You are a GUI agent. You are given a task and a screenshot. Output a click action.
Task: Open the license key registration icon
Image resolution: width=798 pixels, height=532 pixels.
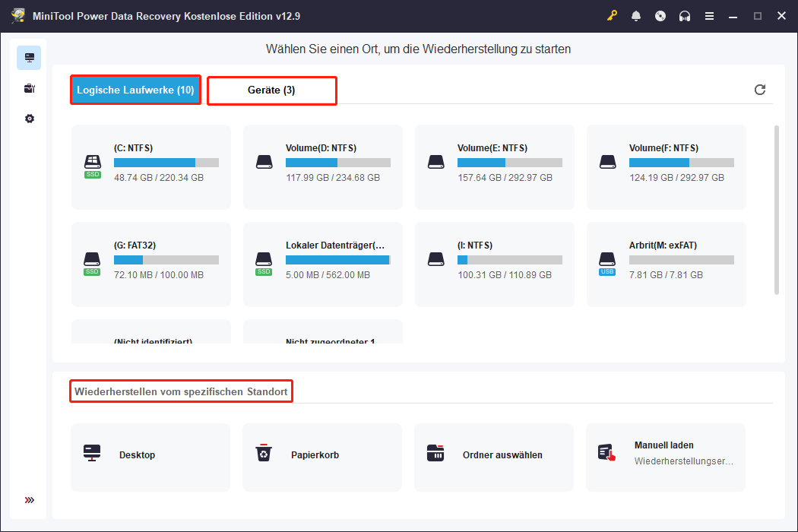pyautogui.click(x=612, y=16)
